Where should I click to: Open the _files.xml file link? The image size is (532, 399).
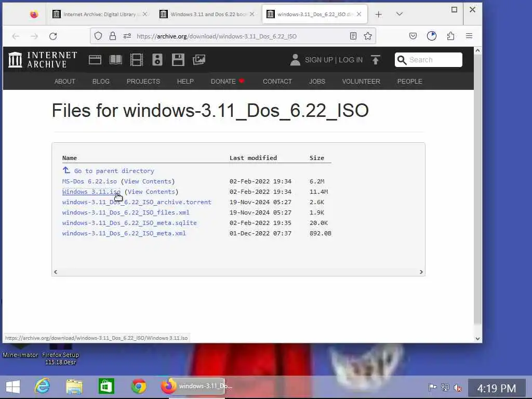pyautogui.click(x=126, y=212)
